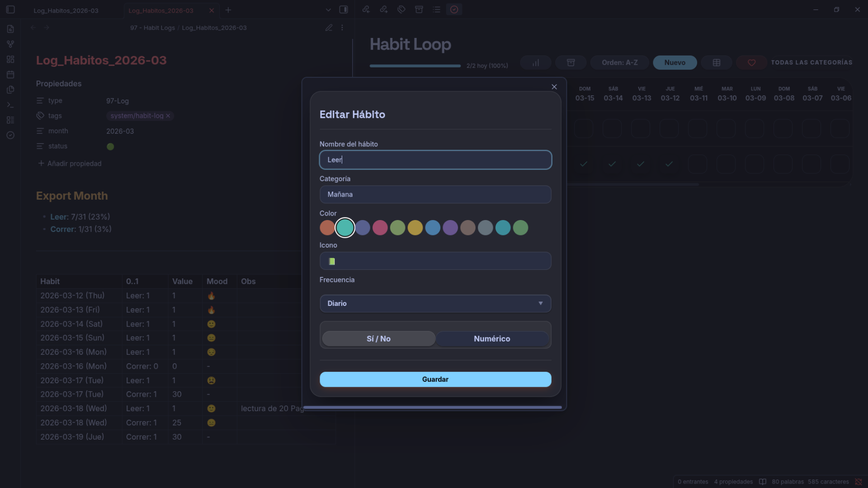Open the calendar icon in sidebar
The height and width of the screenshot is (488, 868).
10,75
